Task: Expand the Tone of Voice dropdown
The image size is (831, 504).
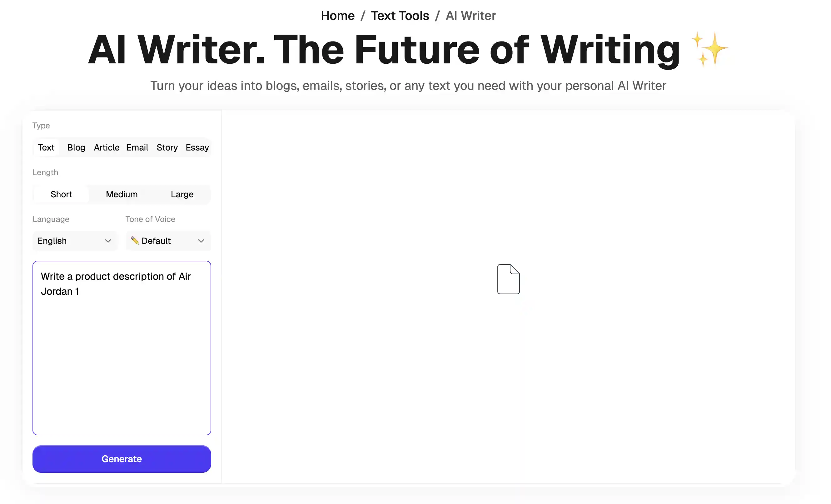Action: [x=168, y=241]
